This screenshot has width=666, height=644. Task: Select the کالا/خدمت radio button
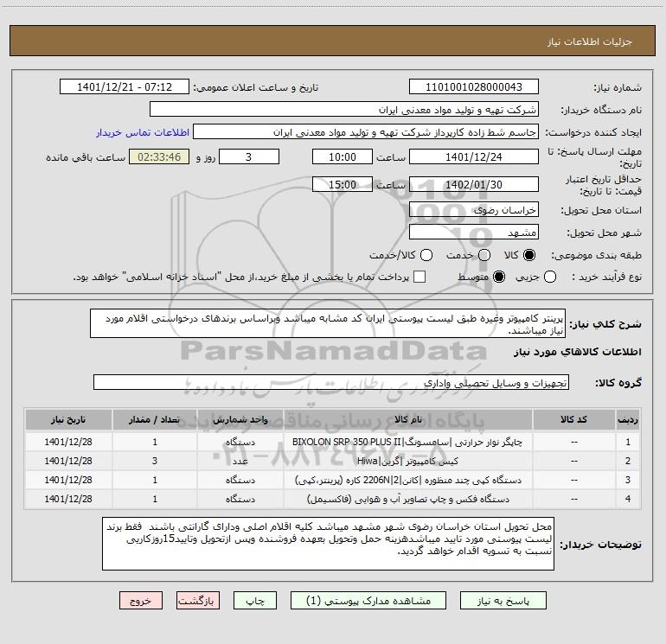[x=426, y=255]
